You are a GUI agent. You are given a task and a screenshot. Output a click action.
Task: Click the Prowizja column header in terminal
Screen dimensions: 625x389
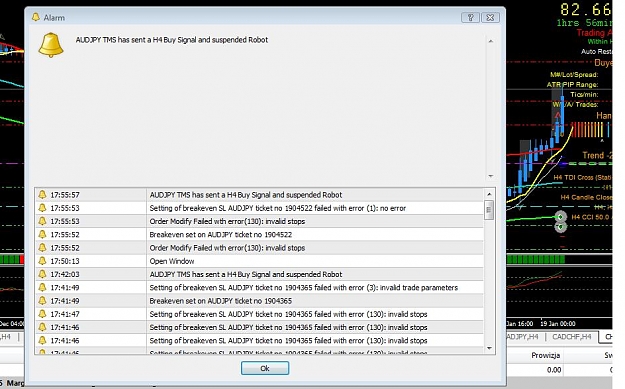(x=546, y=355)
